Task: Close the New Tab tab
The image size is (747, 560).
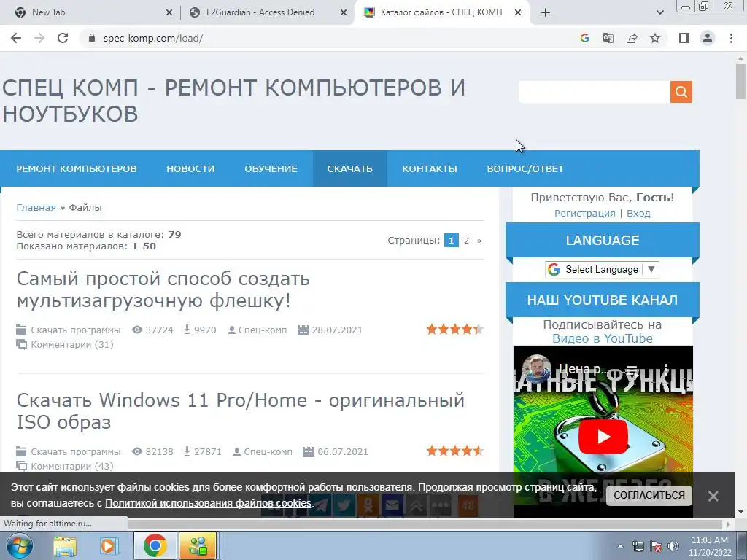Action: (169, 13)
